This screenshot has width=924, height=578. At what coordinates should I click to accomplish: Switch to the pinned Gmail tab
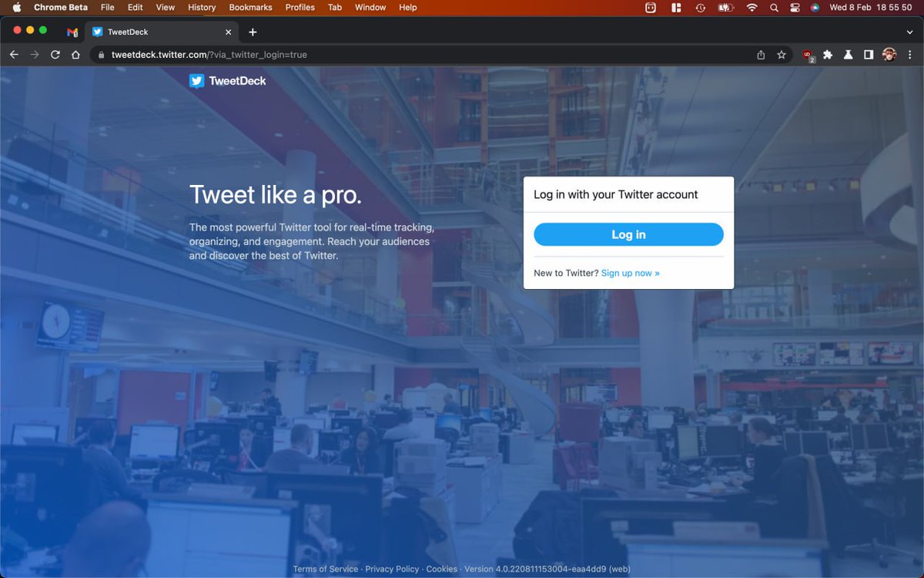pos(72,32)
